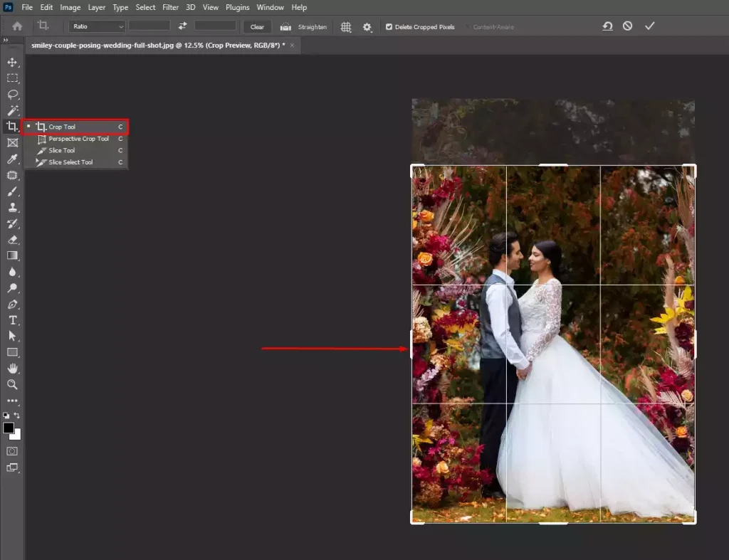729x560 pixels.
Task: Open additional crop settings via gear icon
Action: (367, 26)
